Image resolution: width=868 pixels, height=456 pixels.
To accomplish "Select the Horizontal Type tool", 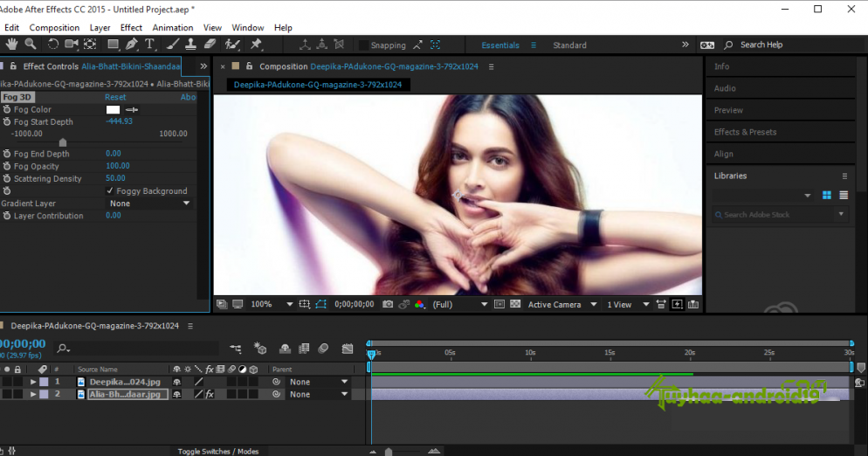I will coord(149,45).
